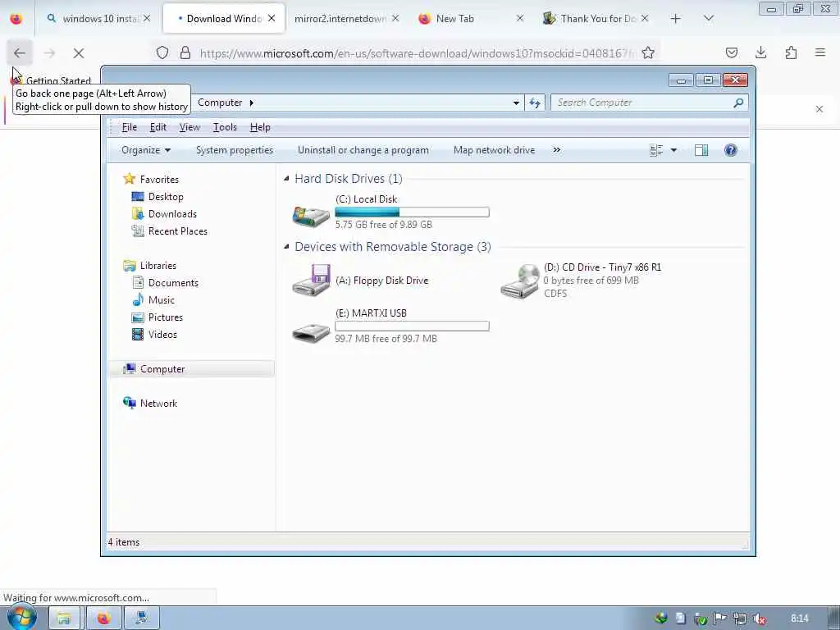
Task: Select Favorites in navigation pane
Action: click(159, 180)
